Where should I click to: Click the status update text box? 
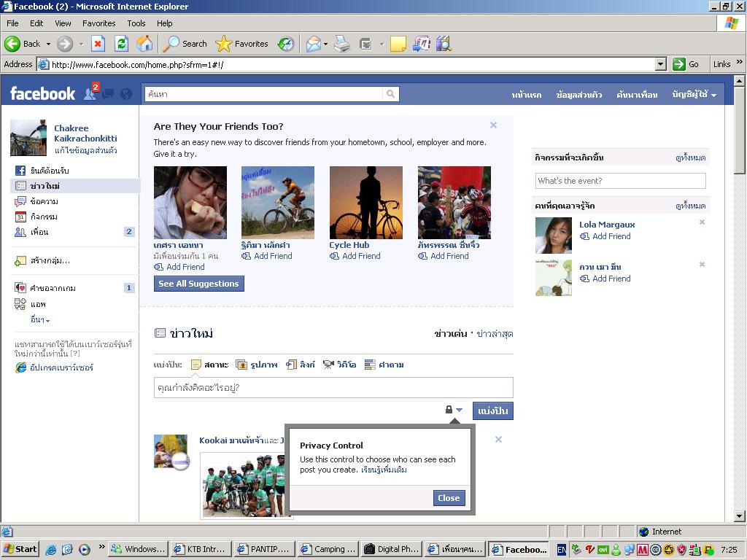click(x=333, y=387)
